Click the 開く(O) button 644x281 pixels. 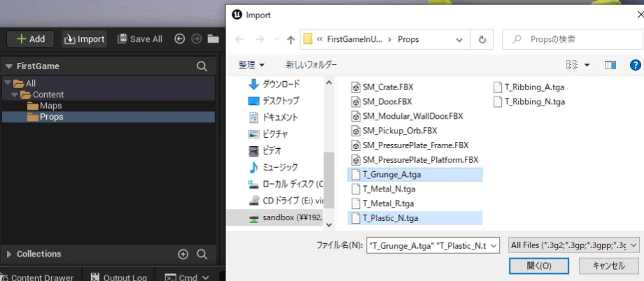(539, 266)
